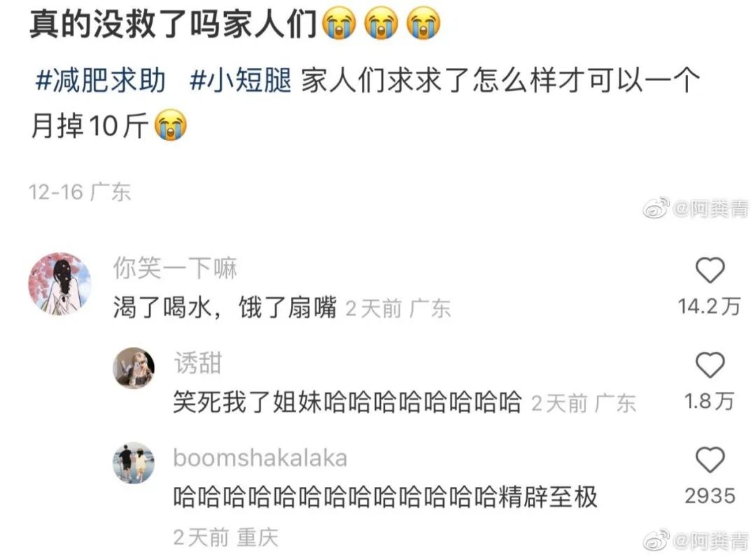Like boomshakalaka's reply with heart icon

click(x=710, y=459)
